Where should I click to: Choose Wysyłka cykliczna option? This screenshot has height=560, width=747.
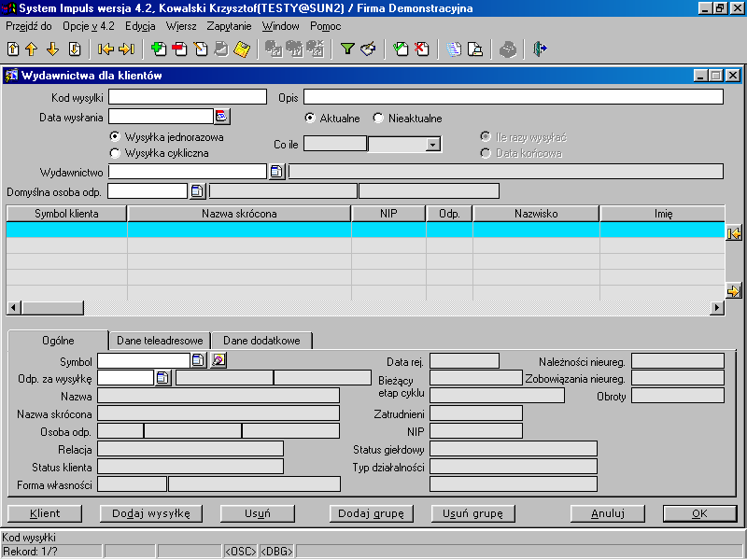click(114, 153)
